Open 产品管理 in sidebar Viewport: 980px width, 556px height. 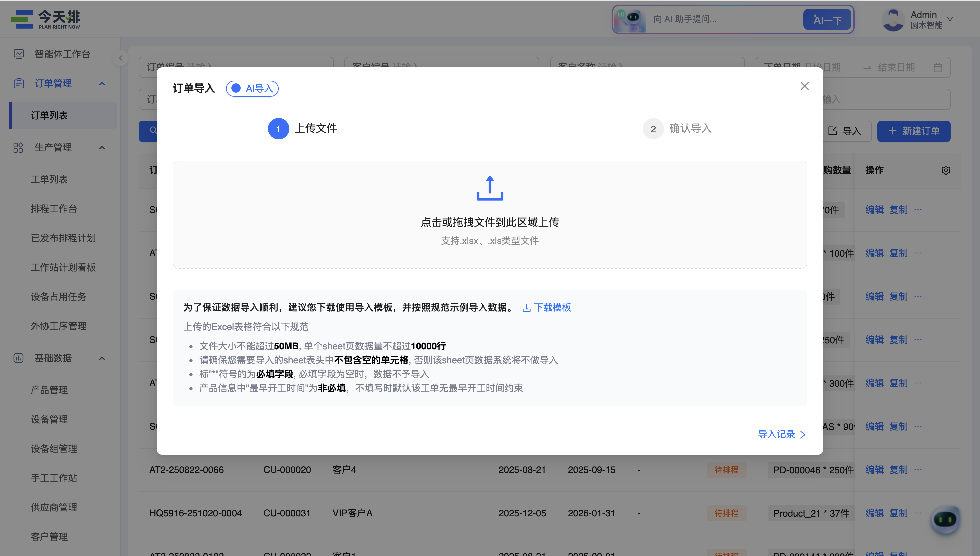(49, 390)
